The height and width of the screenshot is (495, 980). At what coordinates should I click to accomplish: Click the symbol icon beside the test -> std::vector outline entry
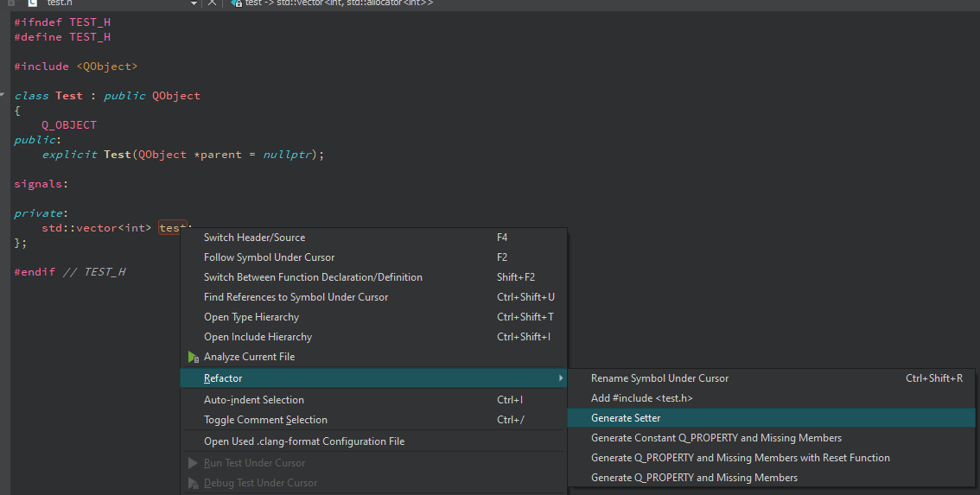coord(236,3)
